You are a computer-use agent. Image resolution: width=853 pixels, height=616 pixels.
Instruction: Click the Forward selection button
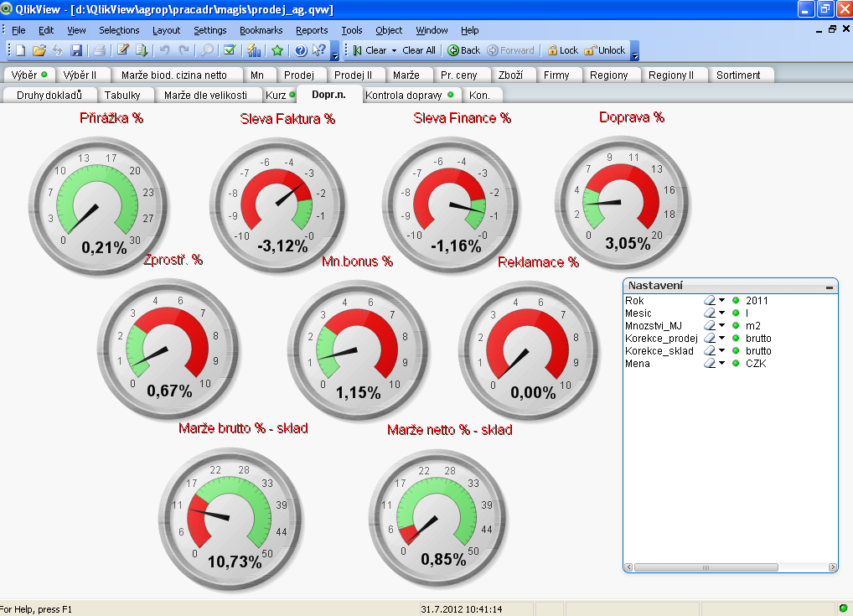(x=511, y=50)
